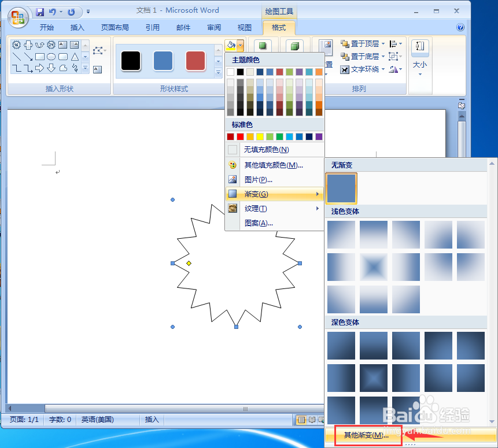
Task: Switch to the 引用 tab
Action: click(x=153, y=28)
